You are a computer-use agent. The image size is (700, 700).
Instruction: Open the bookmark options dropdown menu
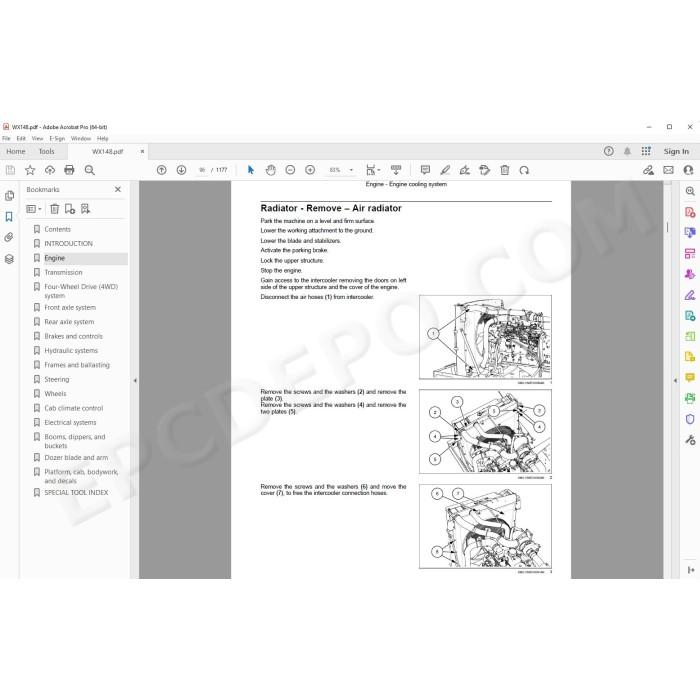point(34,208)
